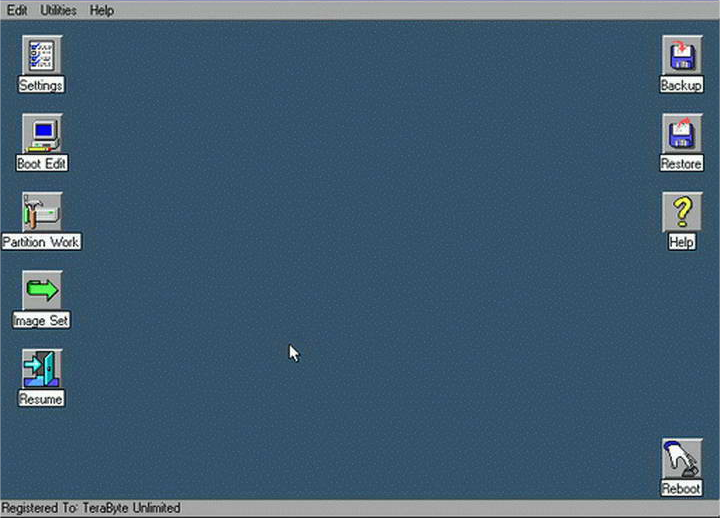720x519 pixels.
Task: Start Backup using the floppy disk icon
Action: [x=681, y=55]
